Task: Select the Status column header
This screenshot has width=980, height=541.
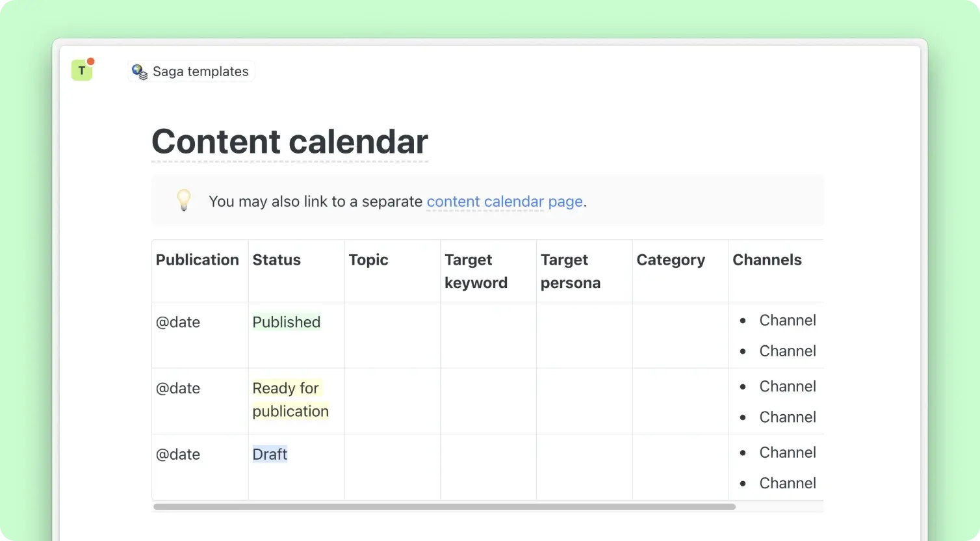Action: click(x=276, y=260)
